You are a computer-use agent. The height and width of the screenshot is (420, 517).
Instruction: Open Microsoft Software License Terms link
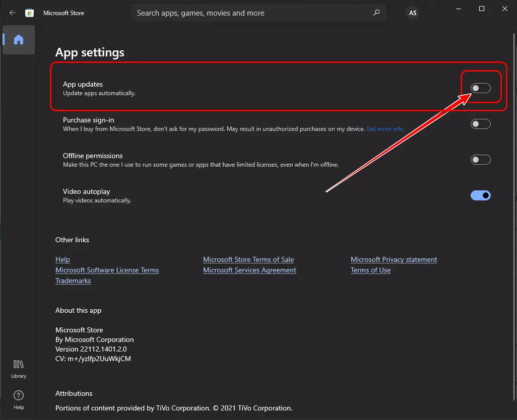coord(107,270)
